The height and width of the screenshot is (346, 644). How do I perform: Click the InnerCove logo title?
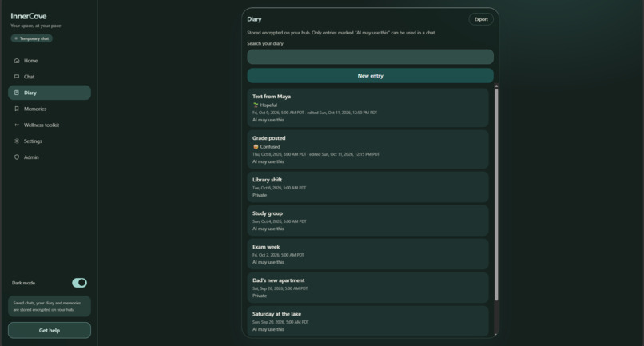(28, 16)
